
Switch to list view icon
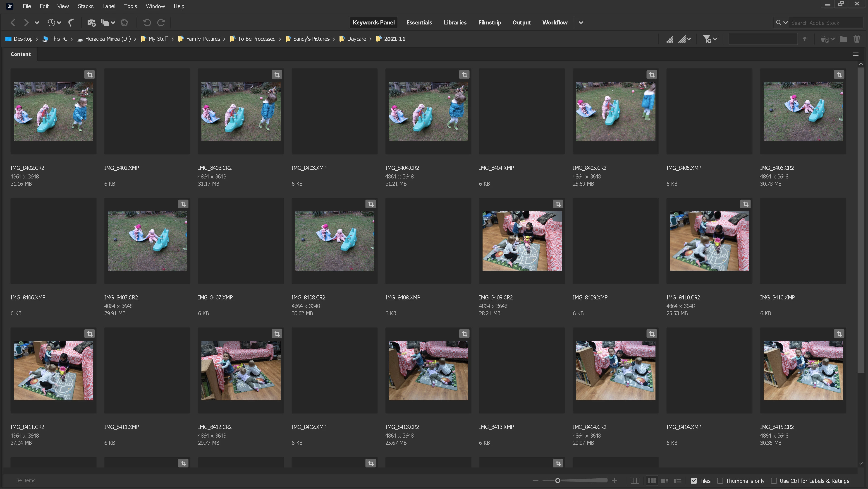tap(677, 481)
